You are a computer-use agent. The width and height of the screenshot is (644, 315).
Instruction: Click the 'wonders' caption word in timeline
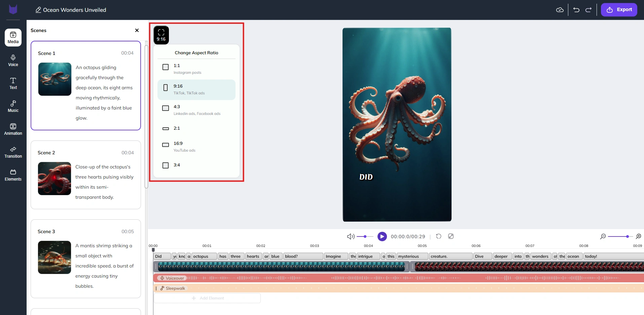[541, 256]
